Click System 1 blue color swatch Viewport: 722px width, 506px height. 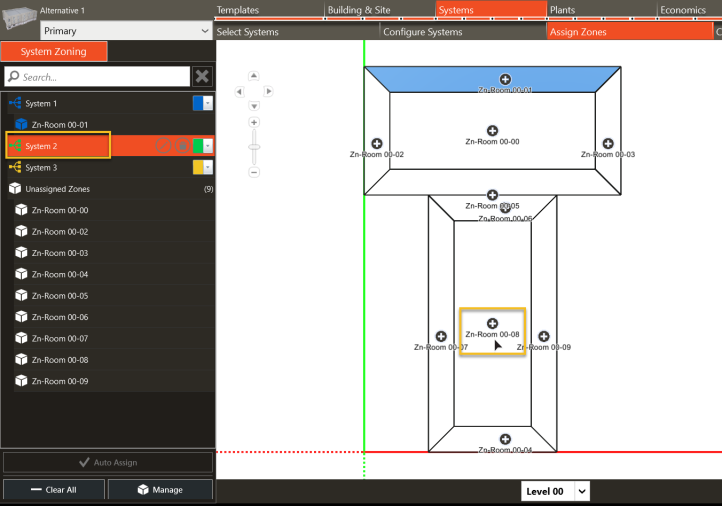(x=198, y=103)
